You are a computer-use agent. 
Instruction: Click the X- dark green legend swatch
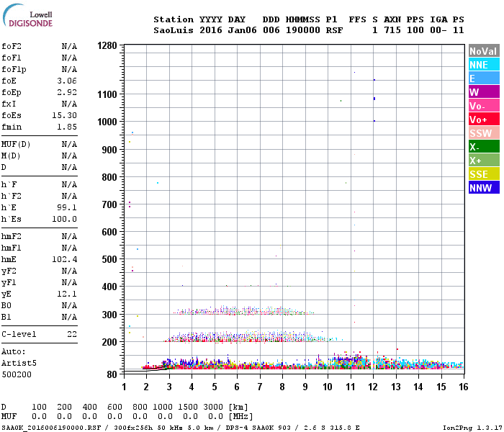tap(483, 147)
